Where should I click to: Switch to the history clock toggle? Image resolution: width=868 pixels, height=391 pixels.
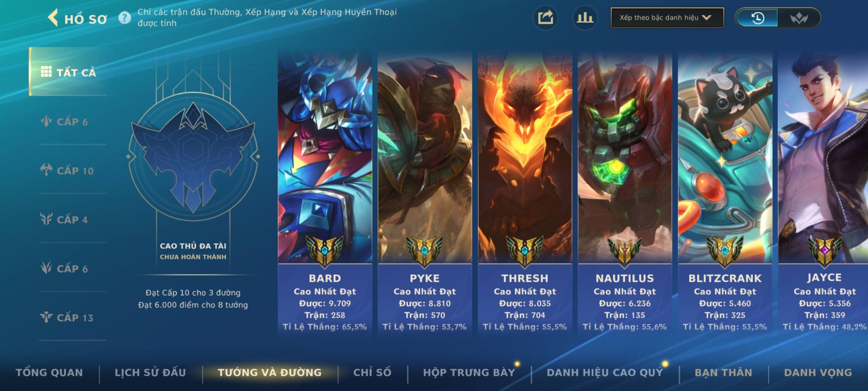[757, 18]
